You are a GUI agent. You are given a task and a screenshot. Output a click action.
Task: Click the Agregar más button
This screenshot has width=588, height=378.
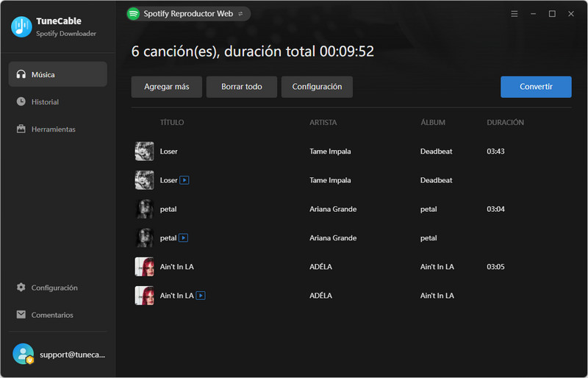coord(167,87)
